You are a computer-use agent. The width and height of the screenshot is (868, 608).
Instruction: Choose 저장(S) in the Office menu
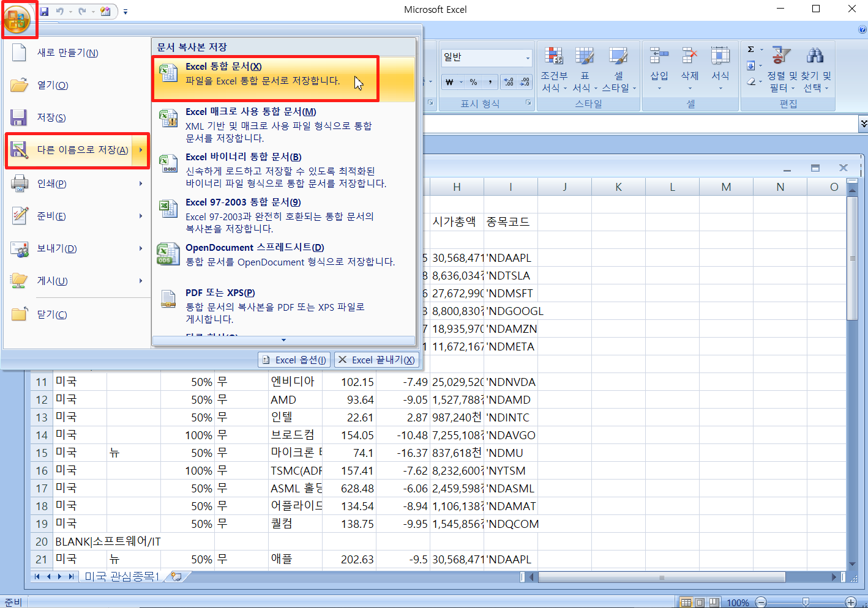pyautogui.click(x=77, y=117)
